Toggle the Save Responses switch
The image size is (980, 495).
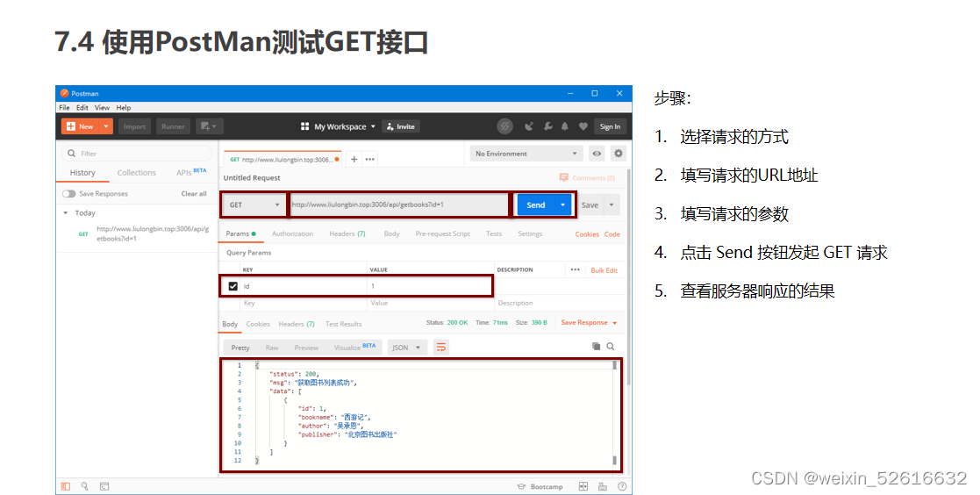click(68, 194)
